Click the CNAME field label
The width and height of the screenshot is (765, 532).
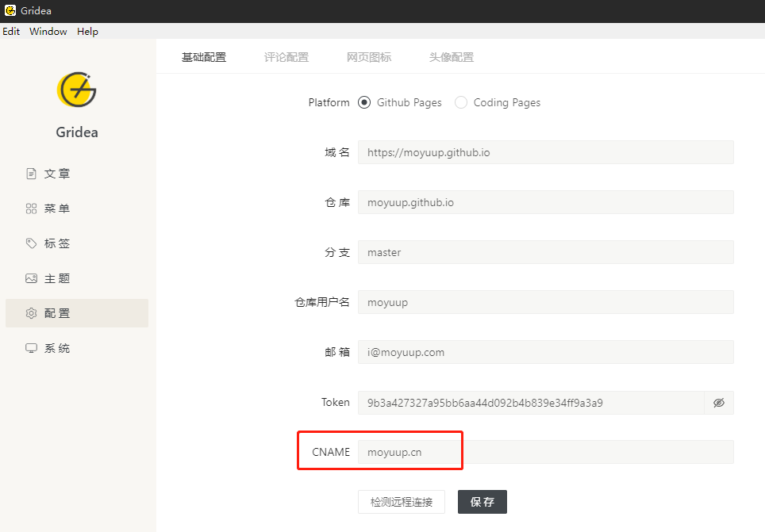tap(331, 452)
